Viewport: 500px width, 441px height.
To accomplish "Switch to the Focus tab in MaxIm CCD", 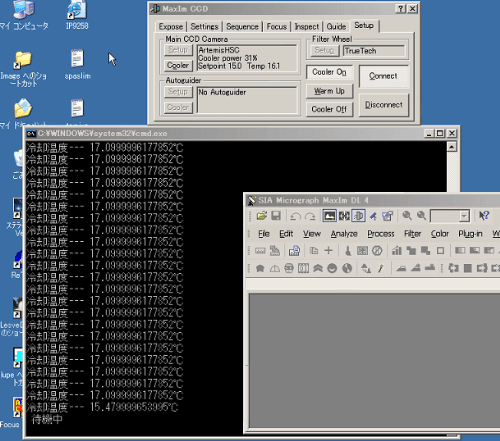I will (277, 27).
